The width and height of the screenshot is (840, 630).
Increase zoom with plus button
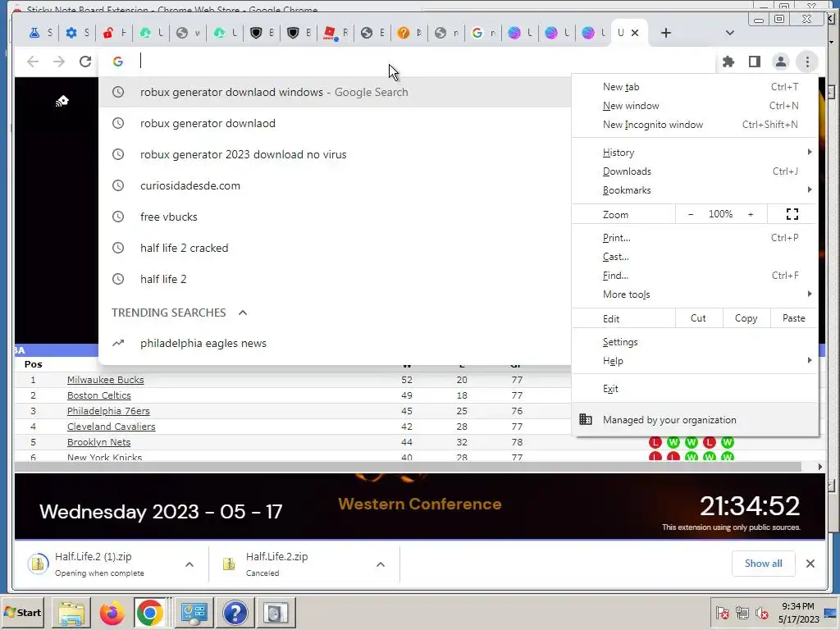coord(751,214)
